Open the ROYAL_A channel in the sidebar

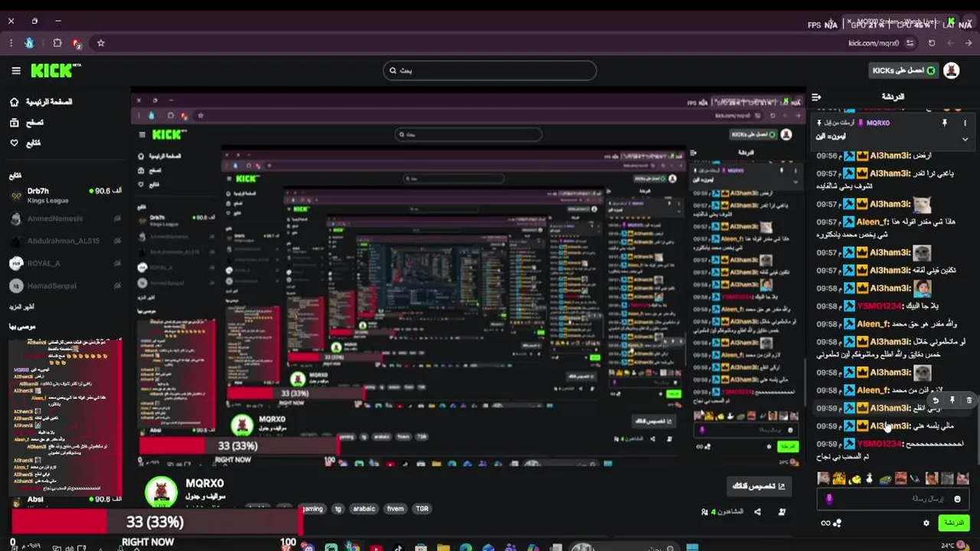pos(65,263)
